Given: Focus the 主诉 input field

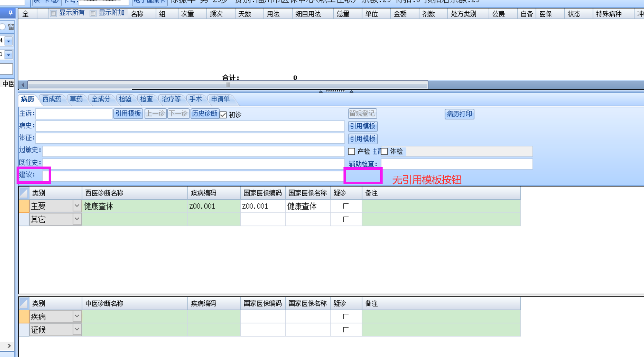Looking at the screenshot, I should (74, 114).
